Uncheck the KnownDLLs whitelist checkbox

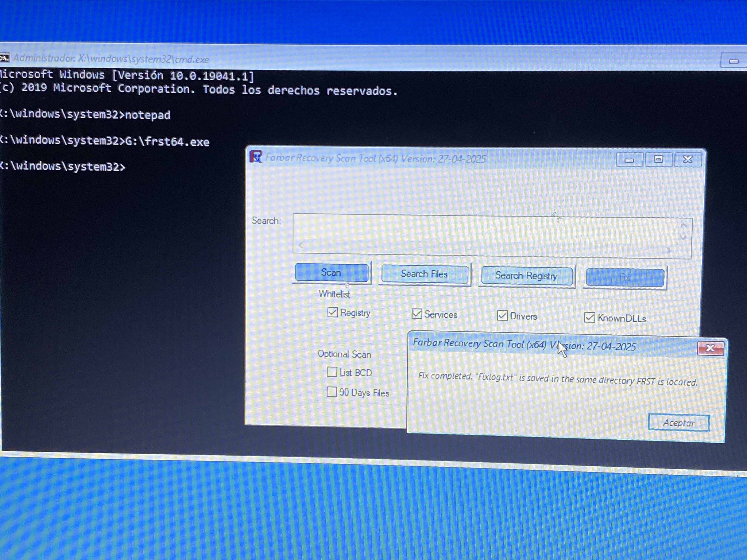[590, 317]
